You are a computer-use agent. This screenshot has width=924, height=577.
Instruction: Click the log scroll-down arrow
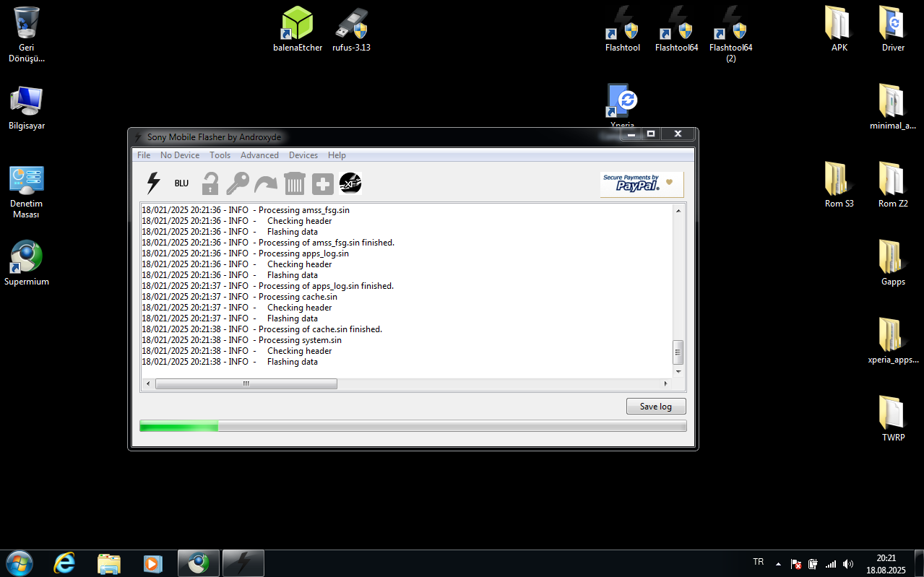pos(678,371)
